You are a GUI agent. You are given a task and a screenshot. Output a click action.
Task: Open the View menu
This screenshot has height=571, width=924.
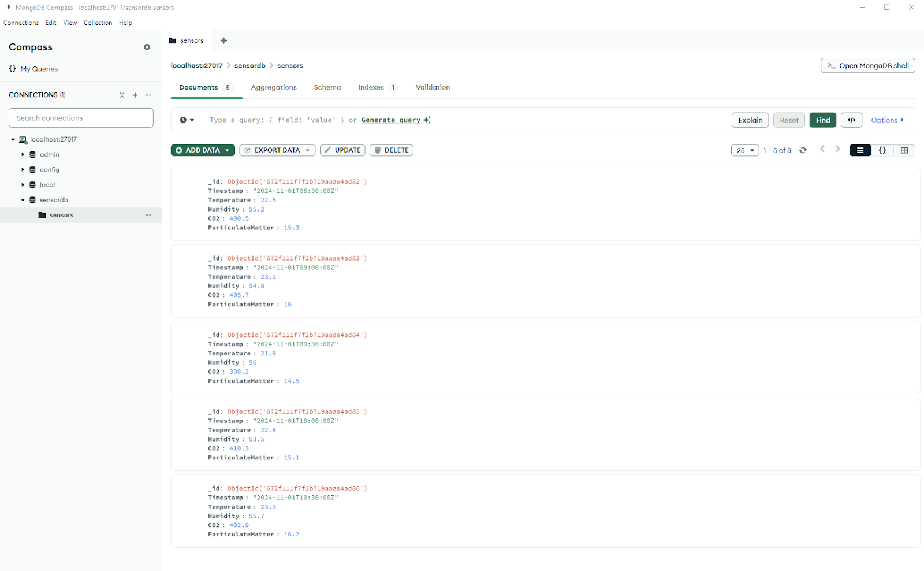(x=70, y=23)
